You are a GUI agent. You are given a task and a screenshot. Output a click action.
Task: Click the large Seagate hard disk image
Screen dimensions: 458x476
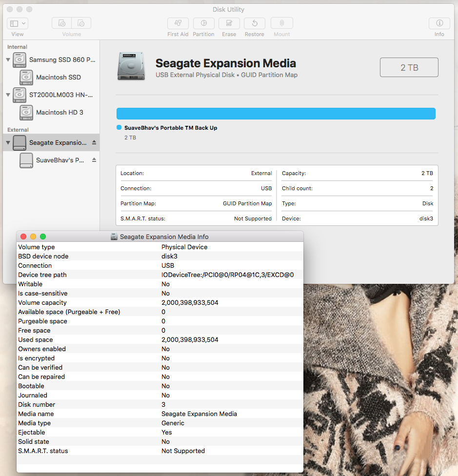(131, 66)
